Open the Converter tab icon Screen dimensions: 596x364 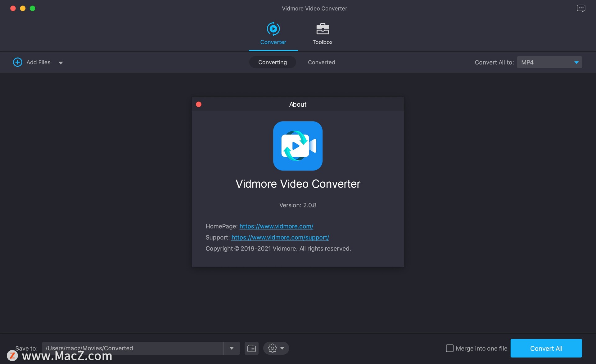click(x=273, y=29)
